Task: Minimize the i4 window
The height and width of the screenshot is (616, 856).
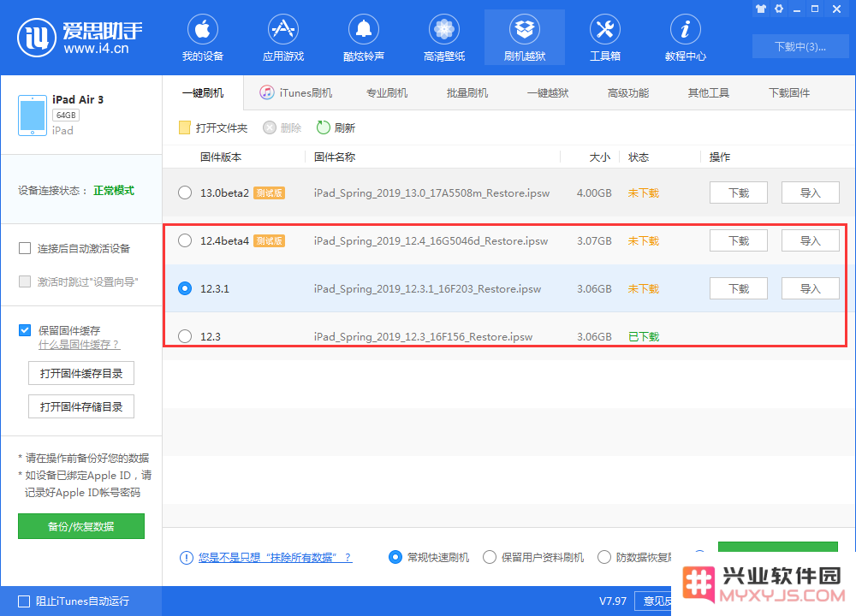Action: click(797, 9)
